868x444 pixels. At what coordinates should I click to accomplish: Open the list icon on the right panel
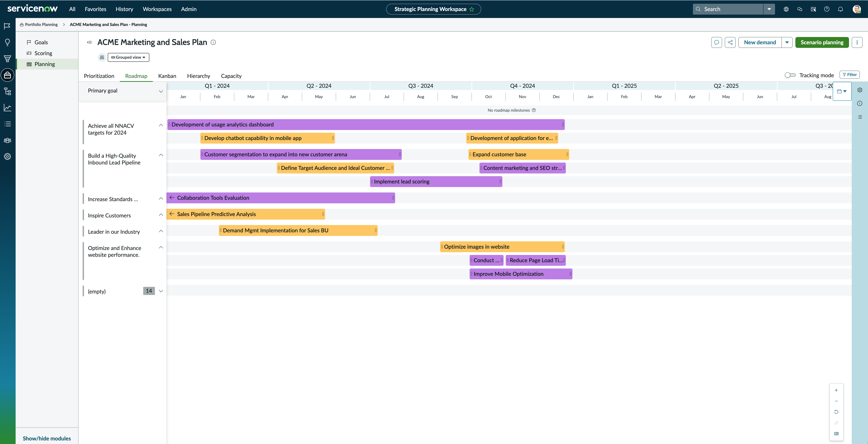click(860, 117)
